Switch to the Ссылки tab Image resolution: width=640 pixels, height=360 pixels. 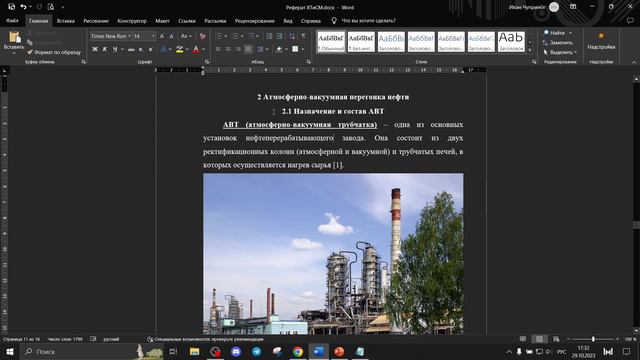click(x=187, y=20)
